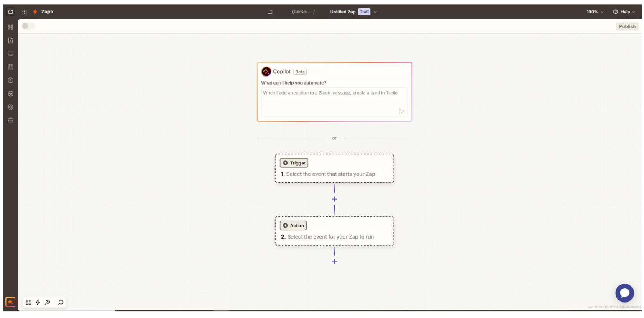Click the Draft status badge
644x318 pixels.
pyautogui.click(x=364, y=12)
